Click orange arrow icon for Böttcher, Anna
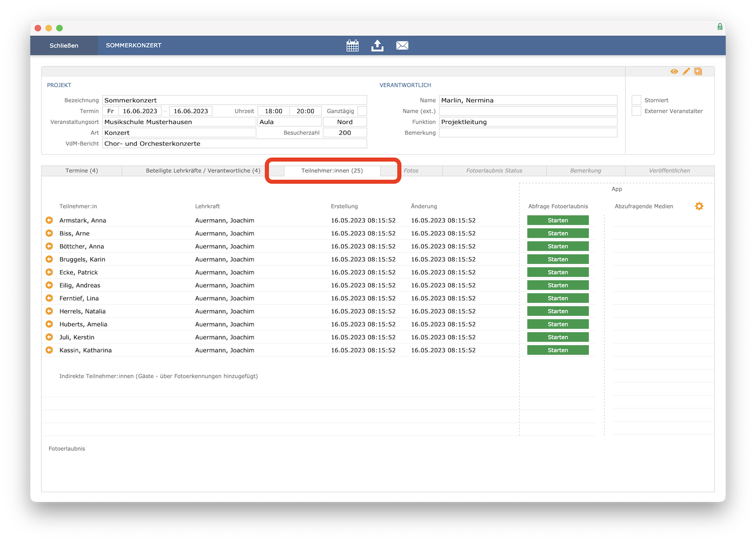756x542 pixels. point(49,246)
